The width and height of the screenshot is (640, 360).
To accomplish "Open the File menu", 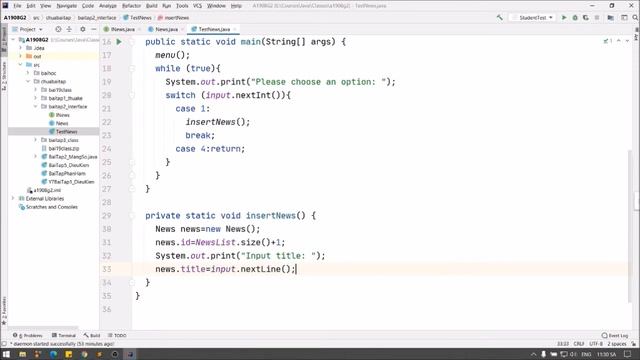I will tap(17, 6).
